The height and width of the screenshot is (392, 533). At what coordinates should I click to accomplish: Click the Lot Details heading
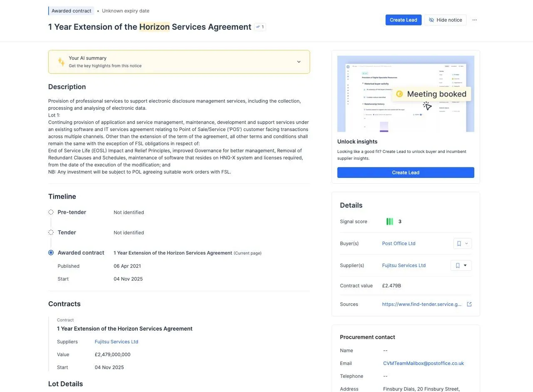[66, 384]
